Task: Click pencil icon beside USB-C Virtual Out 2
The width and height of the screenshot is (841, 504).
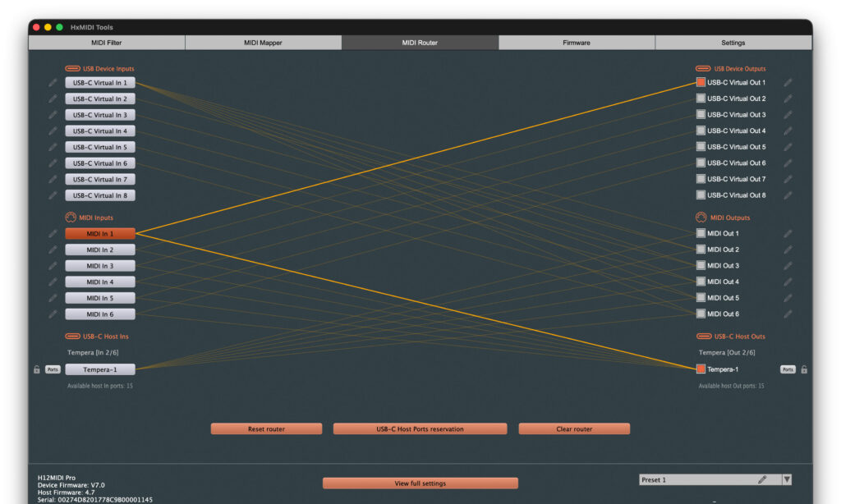Action: tap(788, 99)
